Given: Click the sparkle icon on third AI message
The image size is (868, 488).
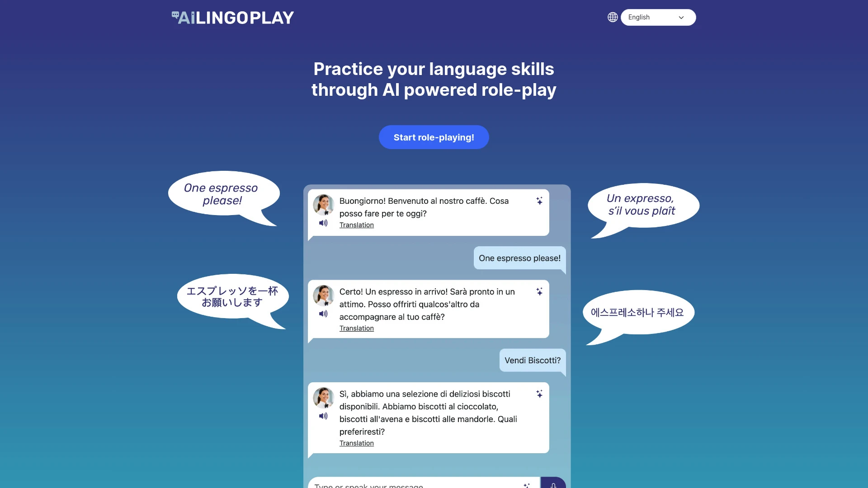Looking at the screenshot, I should [x=538, y=394].
